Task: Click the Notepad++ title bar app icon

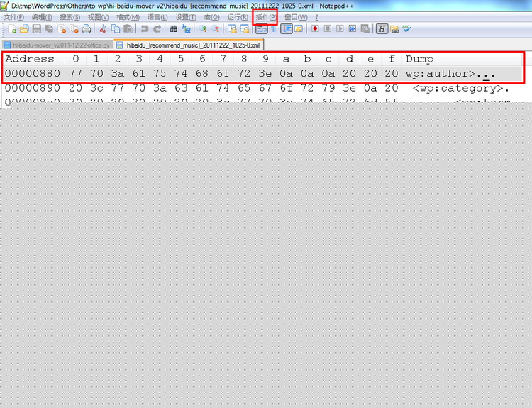Action: [4, 6]
